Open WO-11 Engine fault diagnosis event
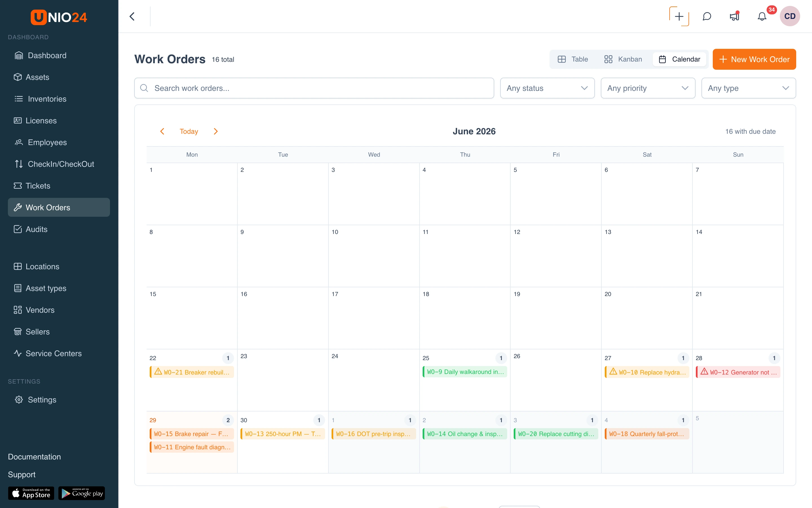The height and width of the screenshot is (508, 812). click(192, 447)
